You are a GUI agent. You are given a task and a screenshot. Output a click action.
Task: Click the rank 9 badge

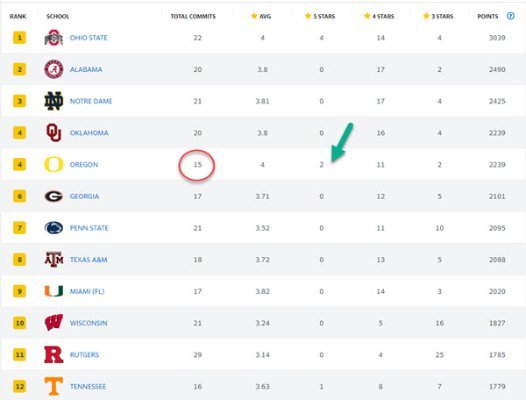coord(19,291)
